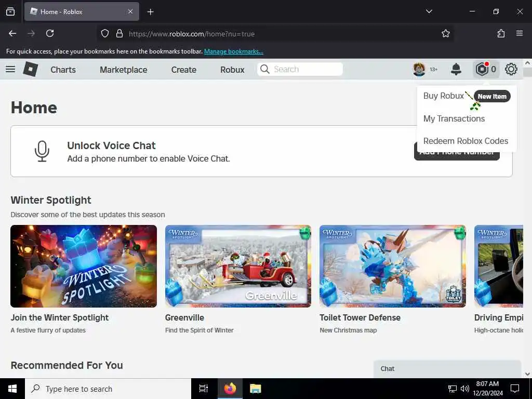Click the Add Phone Number button
532x399 pixels.
tap(457, 156)
